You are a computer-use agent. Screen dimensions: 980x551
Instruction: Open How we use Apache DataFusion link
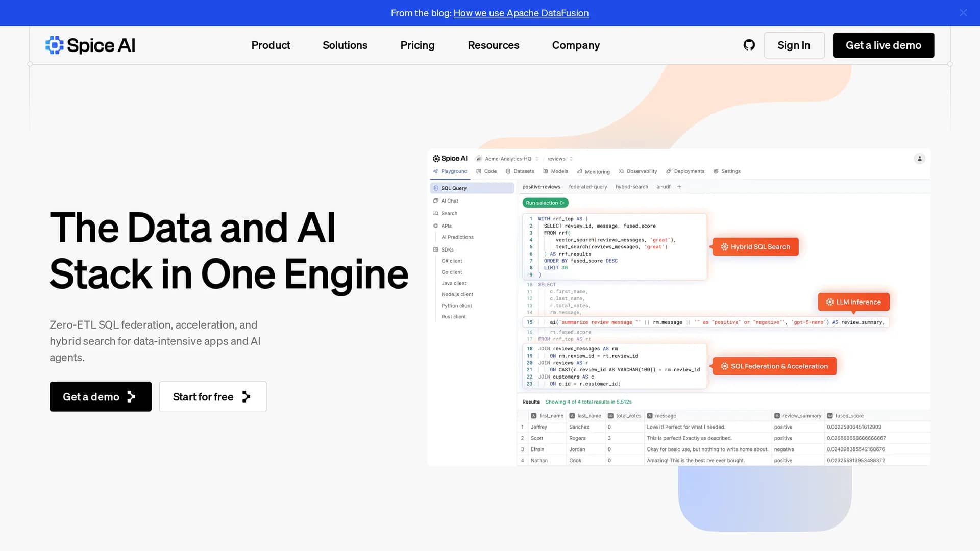tap(521, 13)
